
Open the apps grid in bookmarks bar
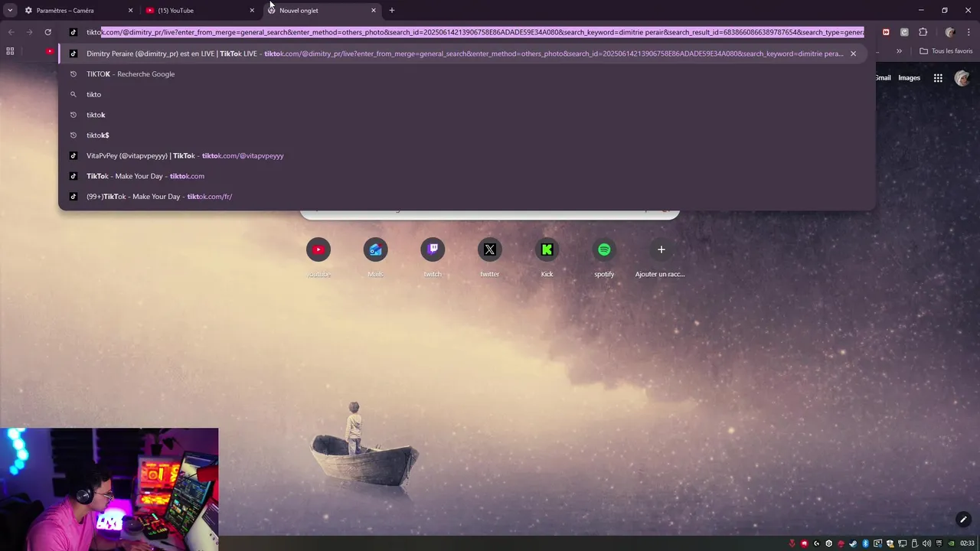pos(10,51)
